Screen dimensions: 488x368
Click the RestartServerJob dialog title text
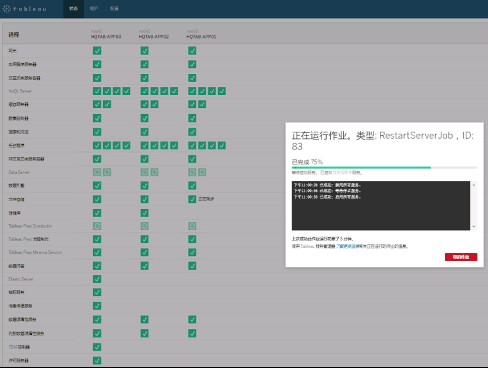point(383,141)
